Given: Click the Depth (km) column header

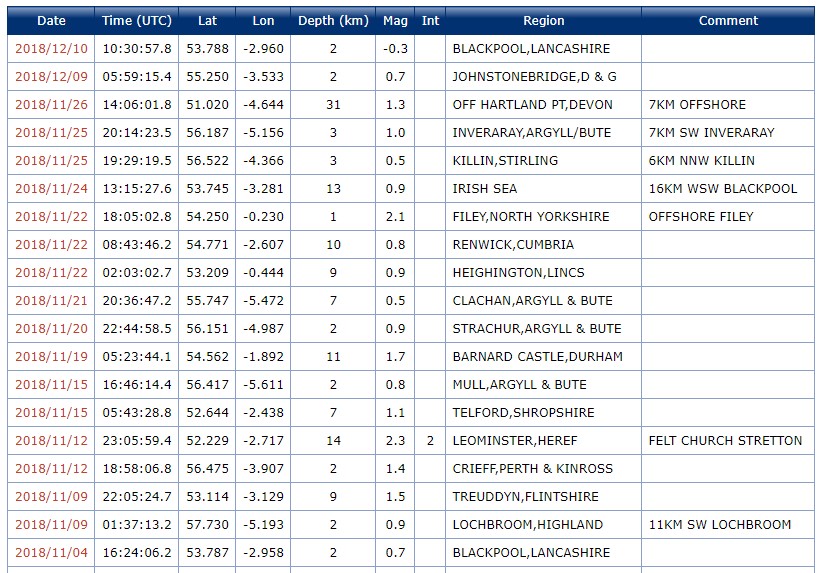Looking at the screenshot, I should point(333,21).
